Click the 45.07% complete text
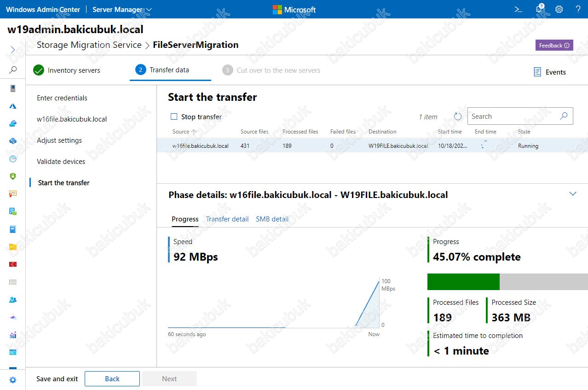The height and width of the screenshot is (390, 588). coord(477,257)
